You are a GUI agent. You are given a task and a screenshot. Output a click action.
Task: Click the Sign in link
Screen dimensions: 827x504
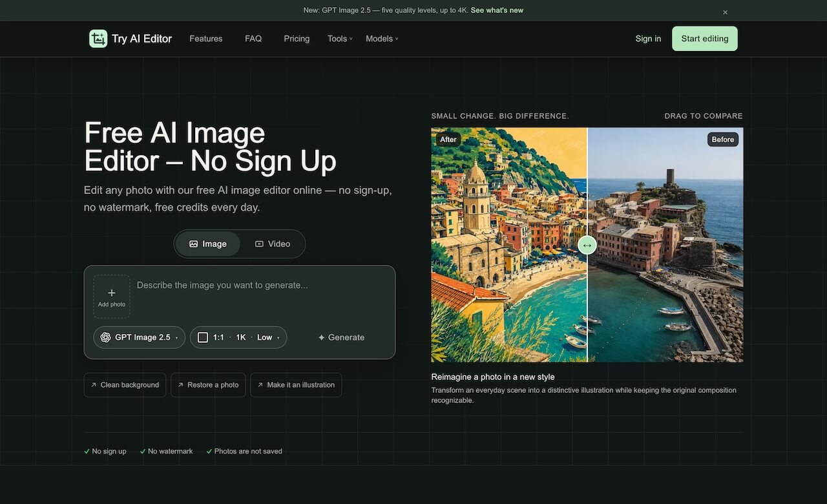click(x=648, y=39)
